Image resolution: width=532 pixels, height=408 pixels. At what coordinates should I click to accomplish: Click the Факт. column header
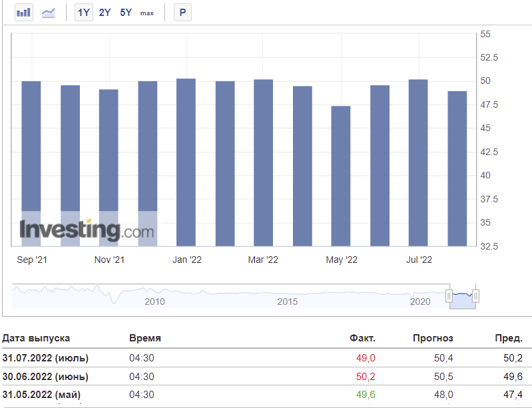click(362, 338)
